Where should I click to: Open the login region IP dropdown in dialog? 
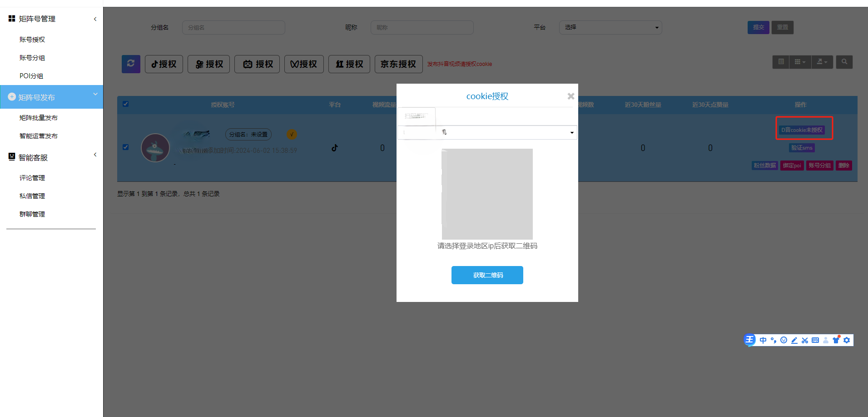pyautogui.click(x=487, y=132)
